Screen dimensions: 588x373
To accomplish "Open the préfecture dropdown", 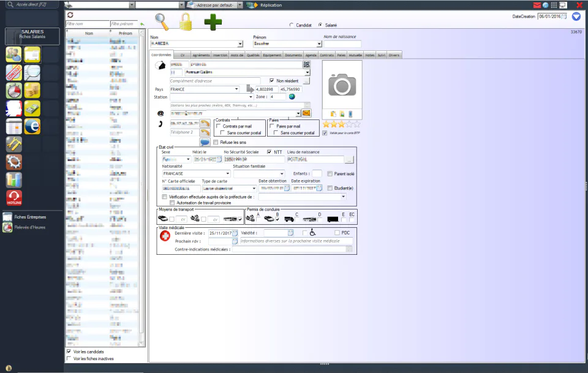I will [x=343, y=197].
